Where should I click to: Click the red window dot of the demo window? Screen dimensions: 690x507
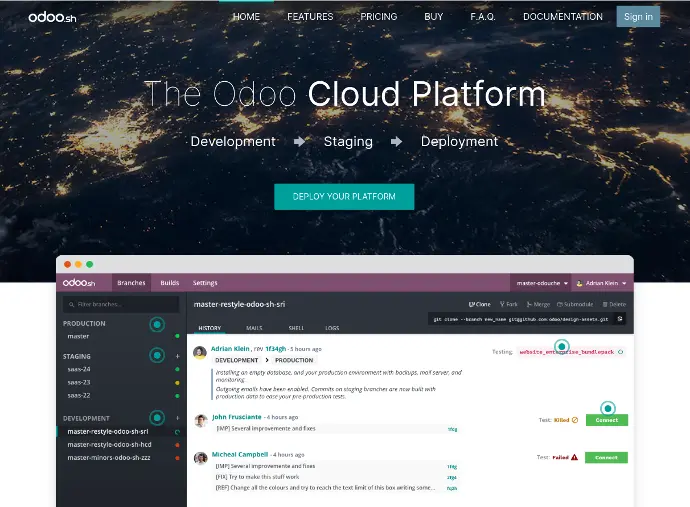(67, 264)
